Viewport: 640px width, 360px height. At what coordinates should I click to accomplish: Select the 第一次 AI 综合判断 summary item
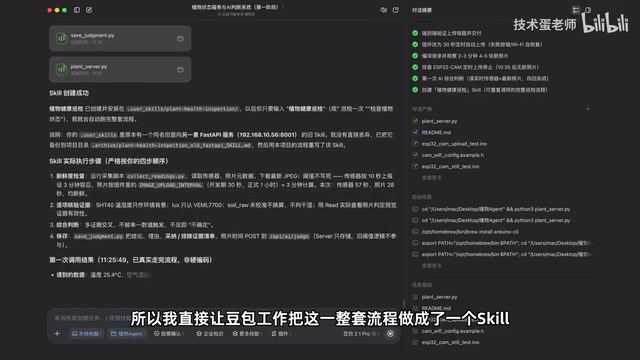(x=485, y=78)
